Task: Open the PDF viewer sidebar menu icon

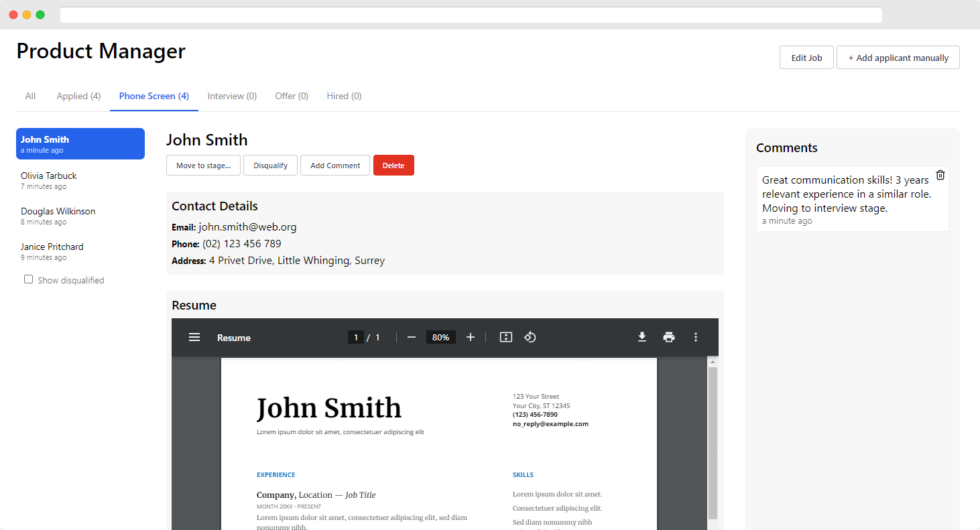Action: [x=194, y=337]
